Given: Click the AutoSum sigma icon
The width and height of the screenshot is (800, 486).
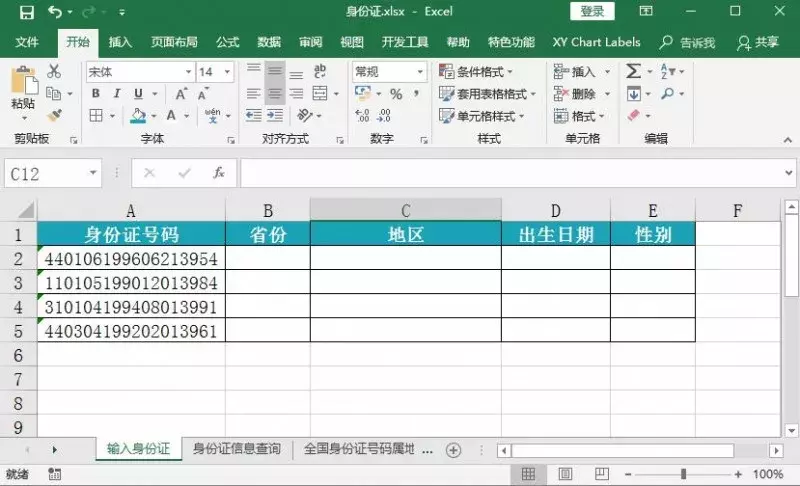Looking at the screenshot, I should click(633, 71).
